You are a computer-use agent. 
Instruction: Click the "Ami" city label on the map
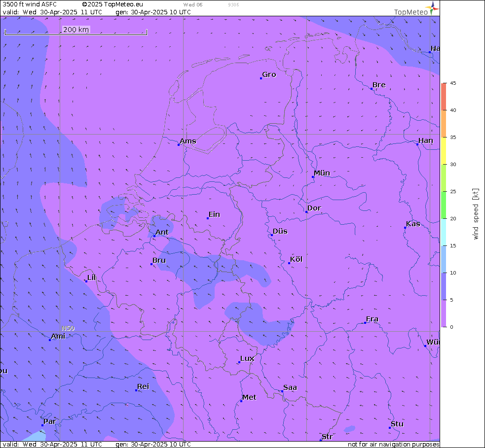[58, 336]
